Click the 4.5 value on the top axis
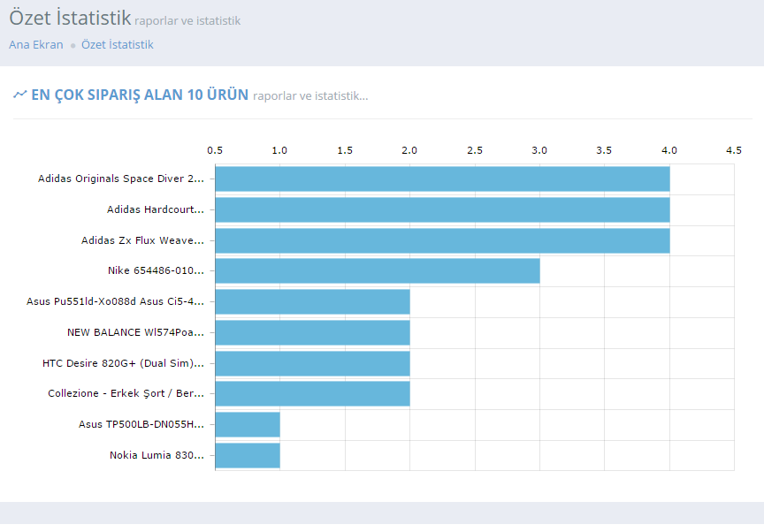 pyautogui.click(x=734, y=150)
